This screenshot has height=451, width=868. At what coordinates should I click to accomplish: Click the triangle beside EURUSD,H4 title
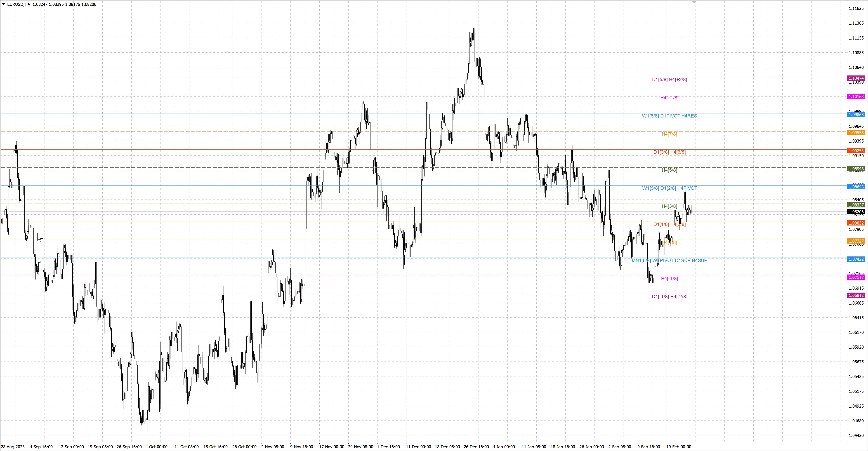(x=3, y=4)
